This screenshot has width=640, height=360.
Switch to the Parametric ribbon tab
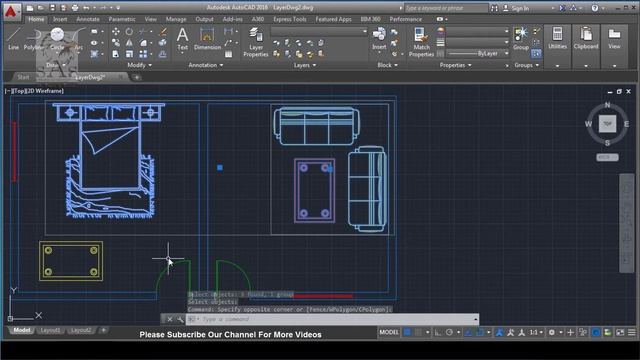pos(122,19)
